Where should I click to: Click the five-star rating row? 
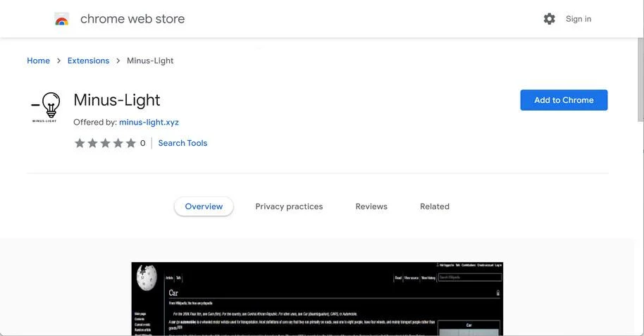coord(105,143)
